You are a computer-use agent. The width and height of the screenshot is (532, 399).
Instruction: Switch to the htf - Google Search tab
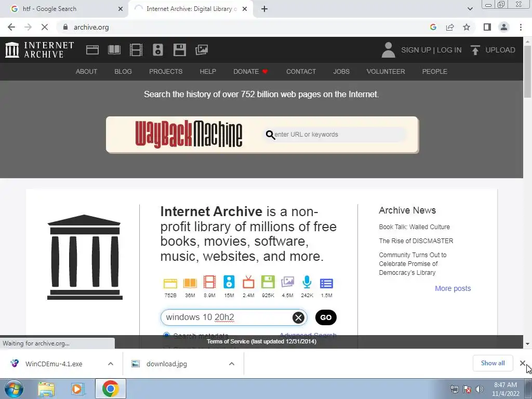(64, 9)
